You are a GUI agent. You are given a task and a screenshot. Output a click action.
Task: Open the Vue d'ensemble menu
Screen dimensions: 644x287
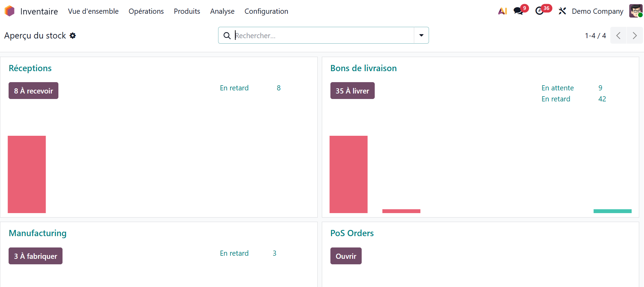93,11
